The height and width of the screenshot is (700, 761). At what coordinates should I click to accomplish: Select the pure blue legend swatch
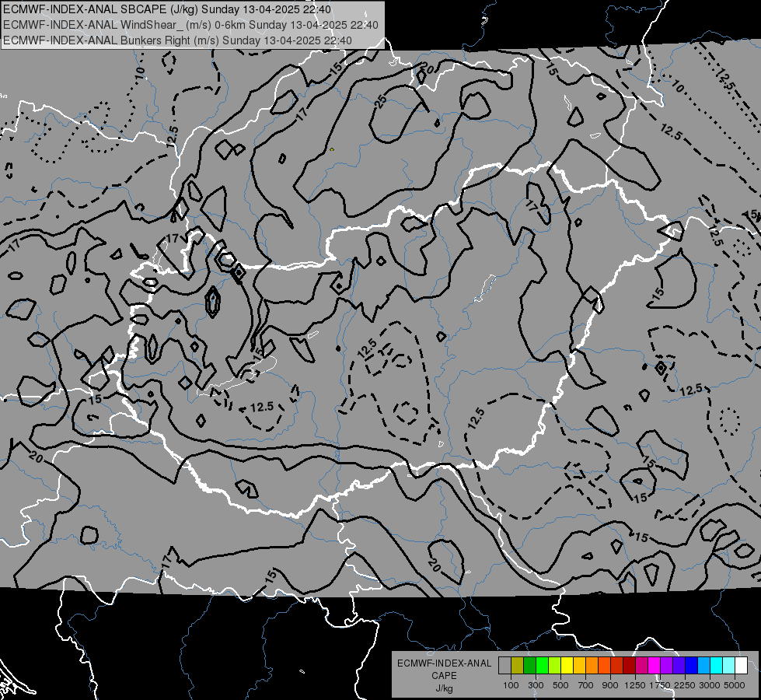click(692, 665)
